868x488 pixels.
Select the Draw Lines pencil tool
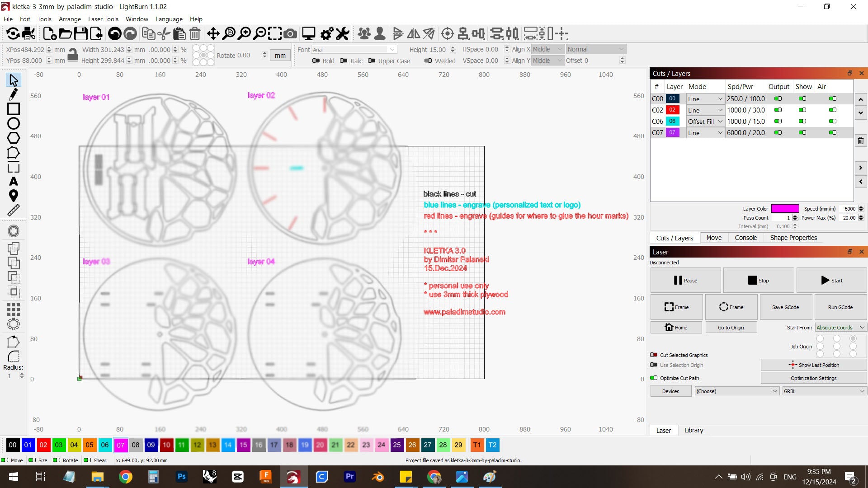pyautogui.click(x=14, y=94)
